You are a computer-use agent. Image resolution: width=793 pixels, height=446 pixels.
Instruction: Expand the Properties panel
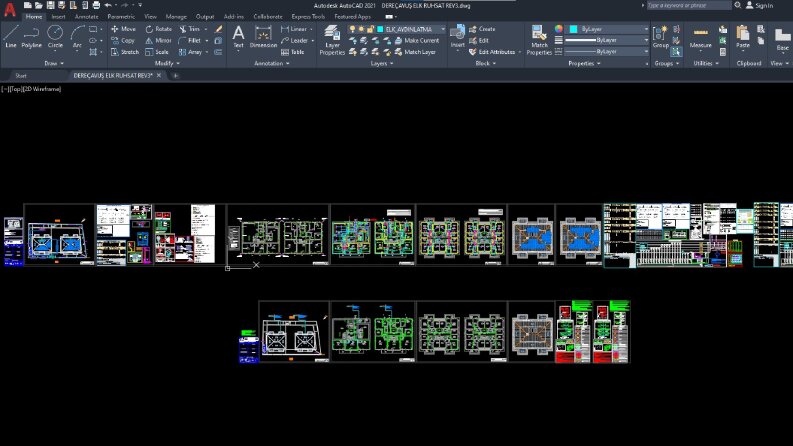pos(584,63)
